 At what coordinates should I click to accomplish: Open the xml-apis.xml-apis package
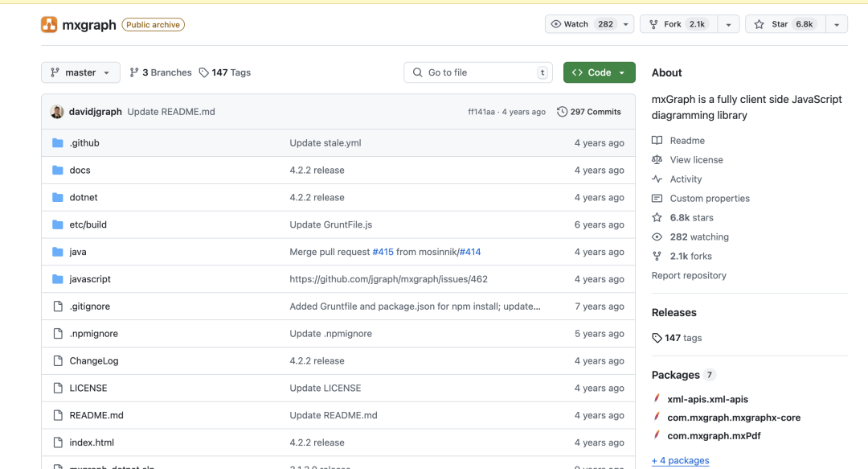[x=707, y=399]
